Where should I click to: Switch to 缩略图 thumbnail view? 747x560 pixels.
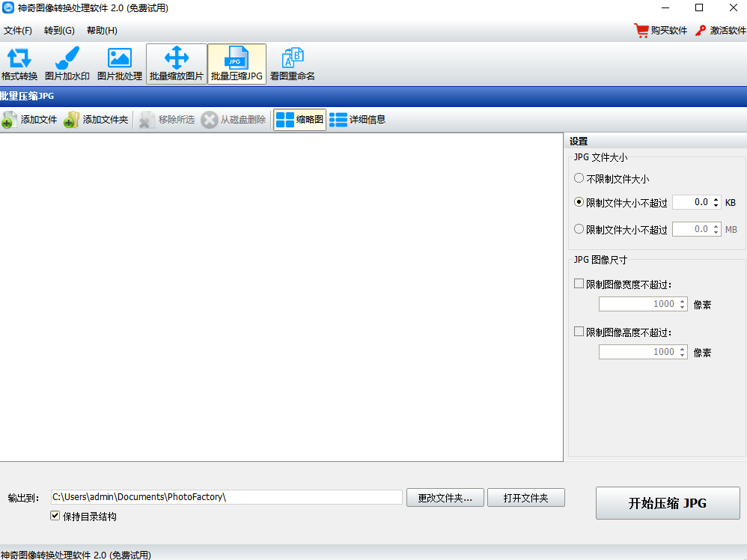(x=299, y=120)
